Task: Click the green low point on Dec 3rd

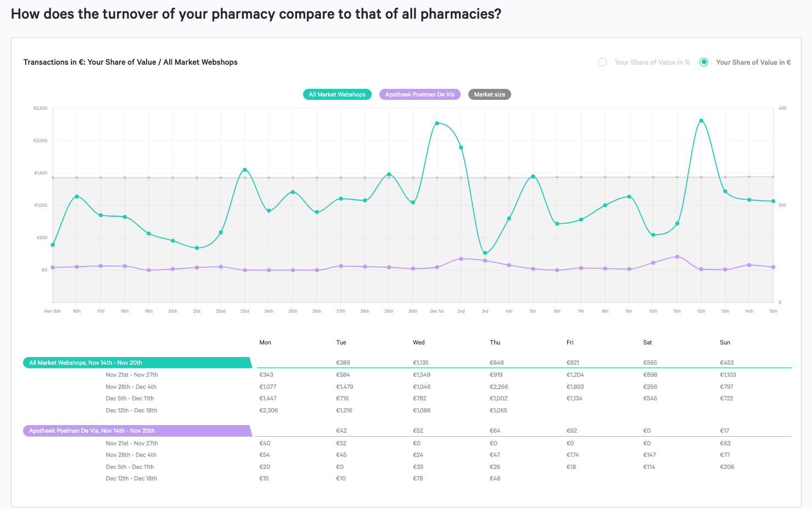Action: tap(485, 253)
